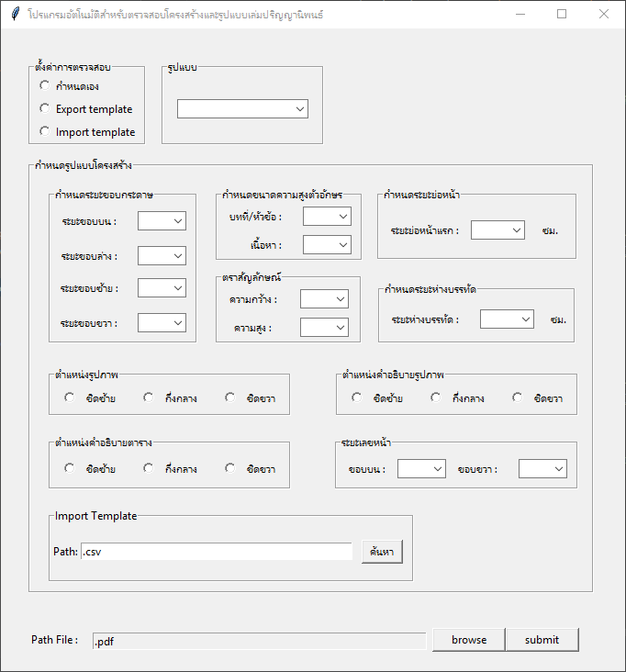This screenshot has width=626, height=672.
Task: Open the logo ความกว้าง width dropdown
Action: tap(324, 299)
